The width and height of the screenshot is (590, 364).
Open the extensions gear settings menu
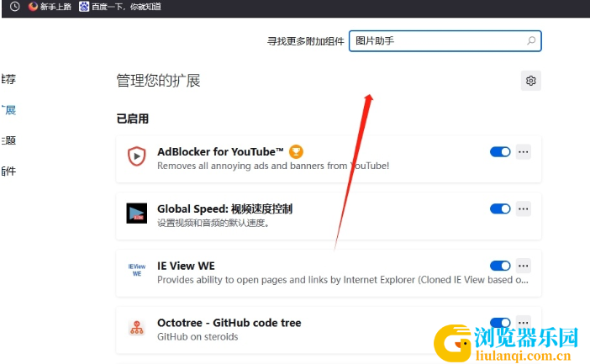(x=531, y=81)
